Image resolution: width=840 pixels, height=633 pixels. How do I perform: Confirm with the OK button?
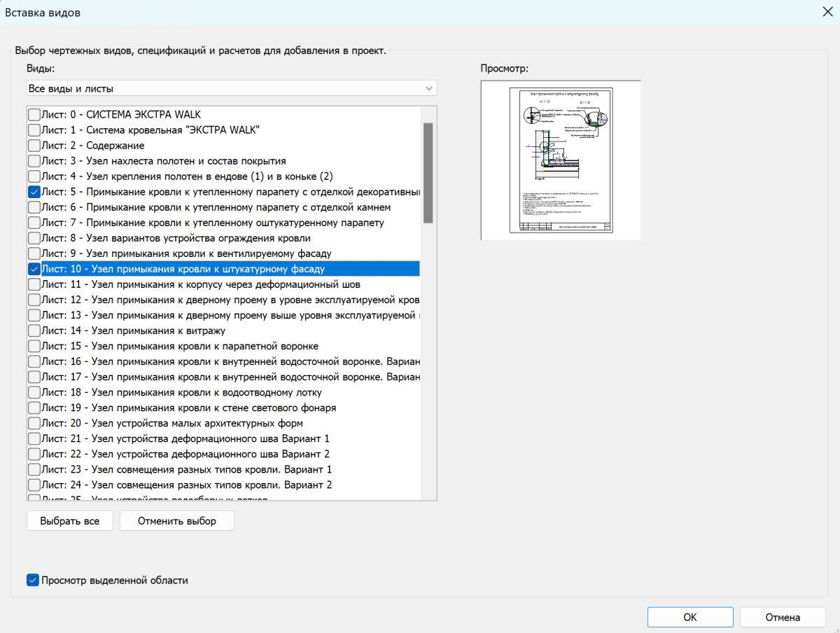689,617
